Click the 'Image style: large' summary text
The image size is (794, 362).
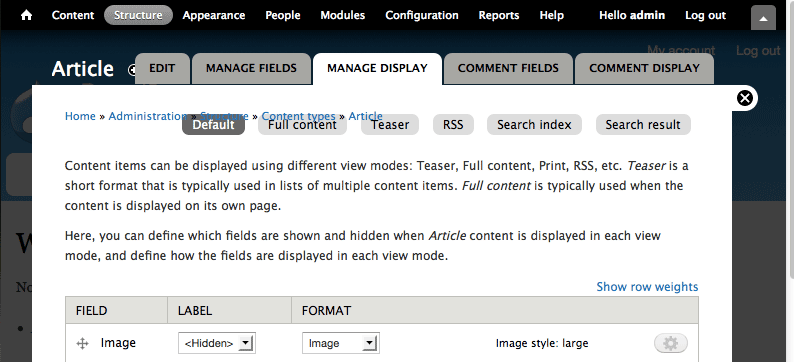pos(542,343)
